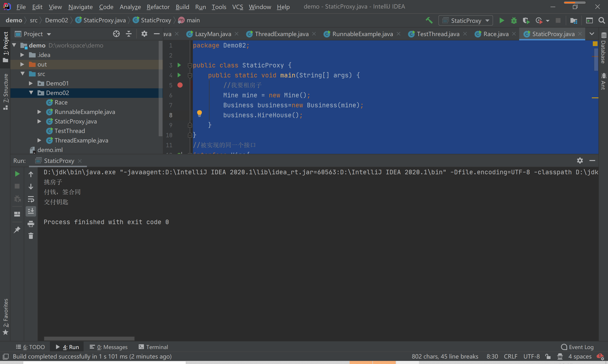Open Project panel settings gear

(144, 34)
